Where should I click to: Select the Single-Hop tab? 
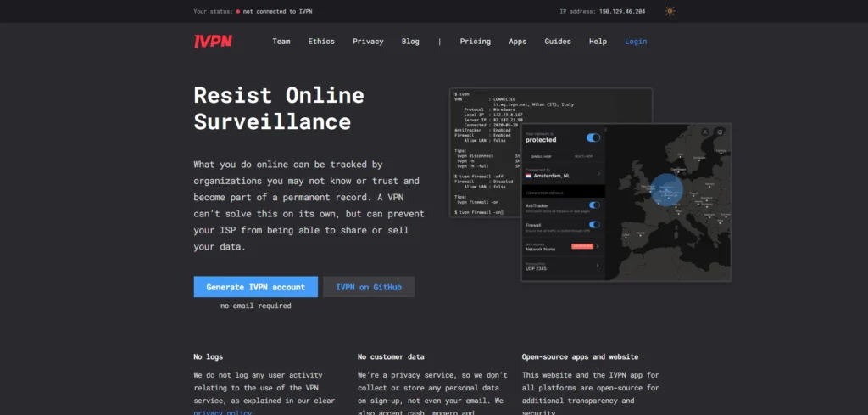point(540,156)
